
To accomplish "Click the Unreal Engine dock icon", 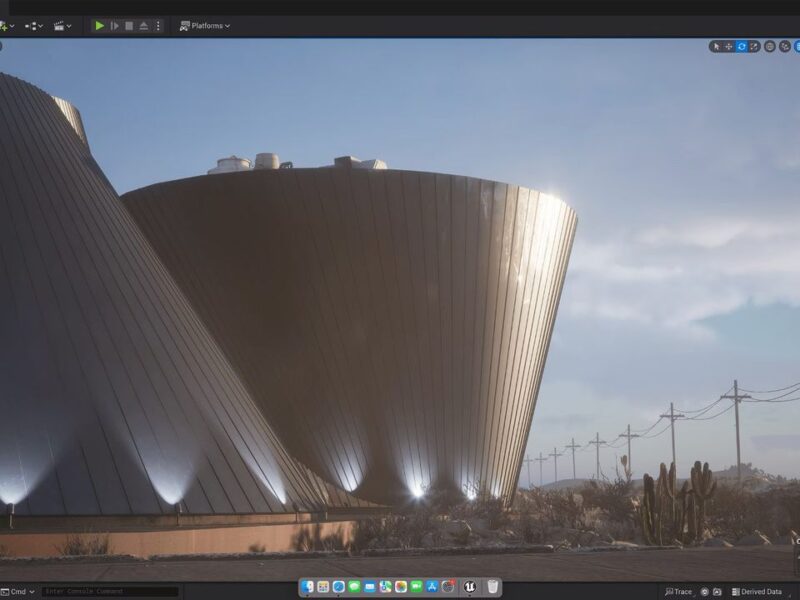I will [469, 587].
